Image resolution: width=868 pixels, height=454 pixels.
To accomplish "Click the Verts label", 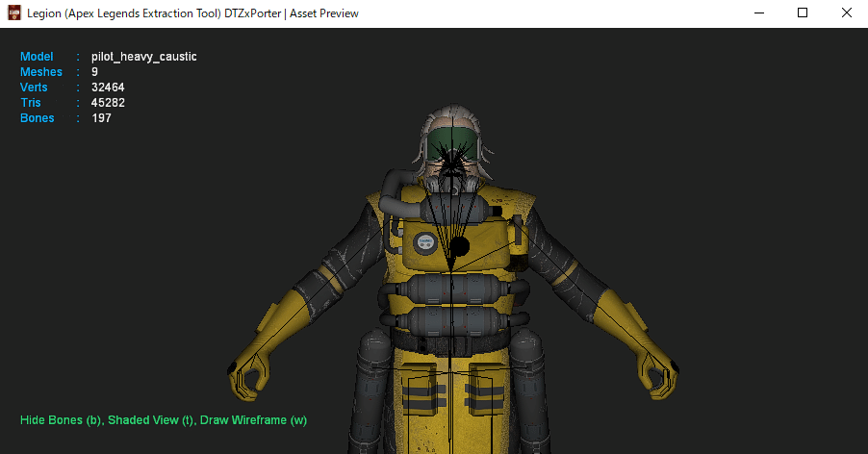I will (x=34, y=88).
